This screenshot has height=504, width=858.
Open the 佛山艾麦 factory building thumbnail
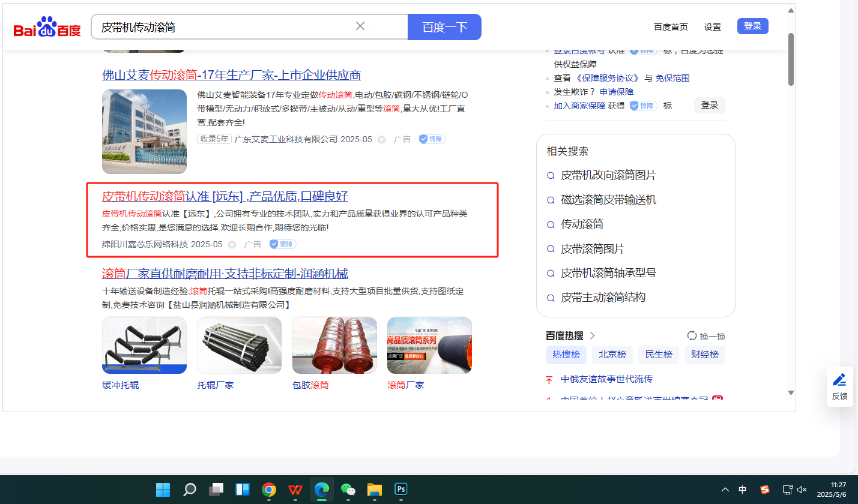point(144,131)
